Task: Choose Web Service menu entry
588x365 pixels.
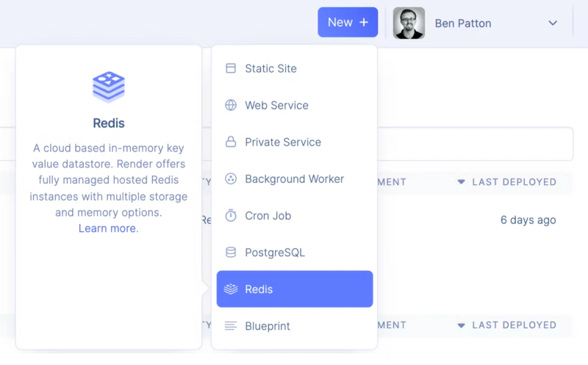Action: click(x=276, y=105)
